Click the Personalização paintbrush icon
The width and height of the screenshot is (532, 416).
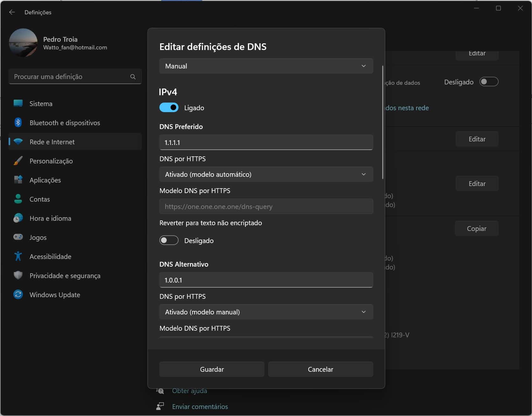coord(18,161)
